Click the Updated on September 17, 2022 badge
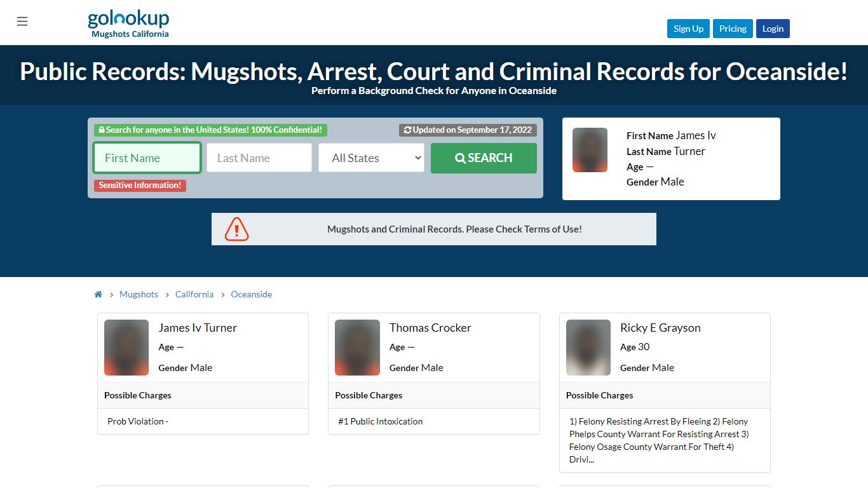868x488 pixels. pyautogui.click(x=468, y=130)
